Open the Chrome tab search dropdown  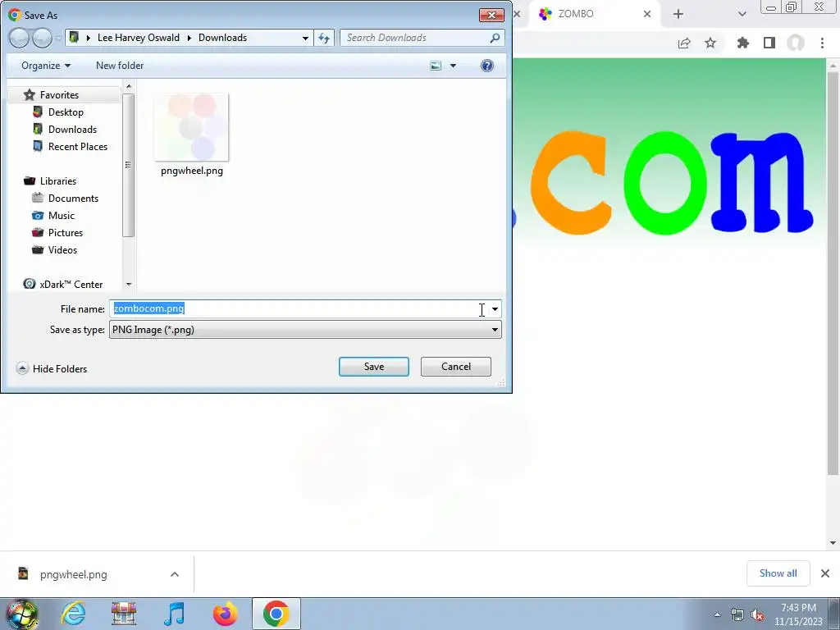742,14
